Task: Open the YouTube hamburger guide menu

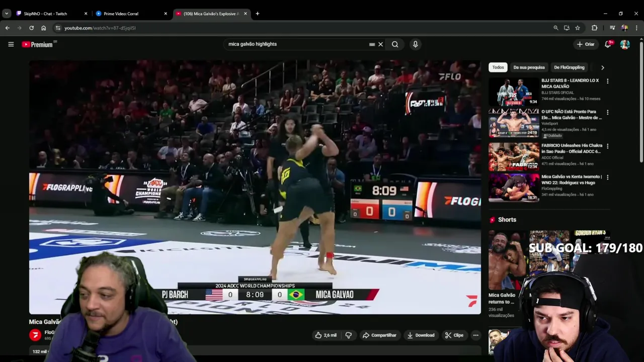Action: 11,44
